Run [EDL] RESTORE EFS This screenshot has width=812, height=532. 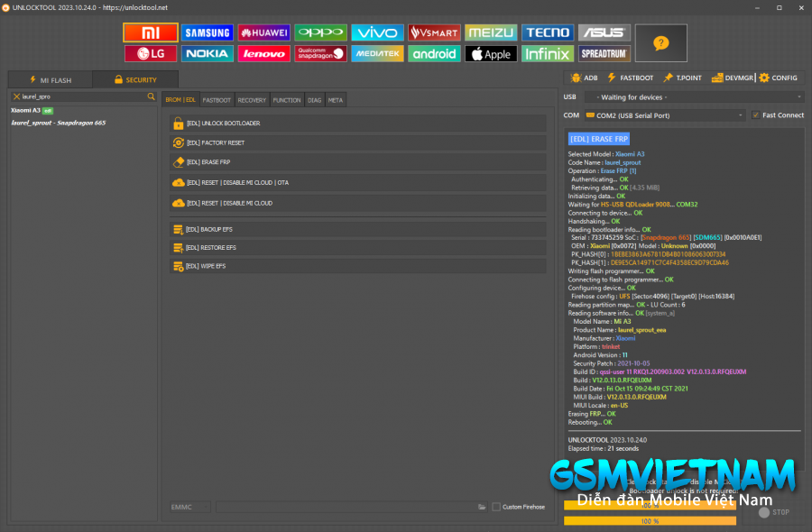[358, 247]
